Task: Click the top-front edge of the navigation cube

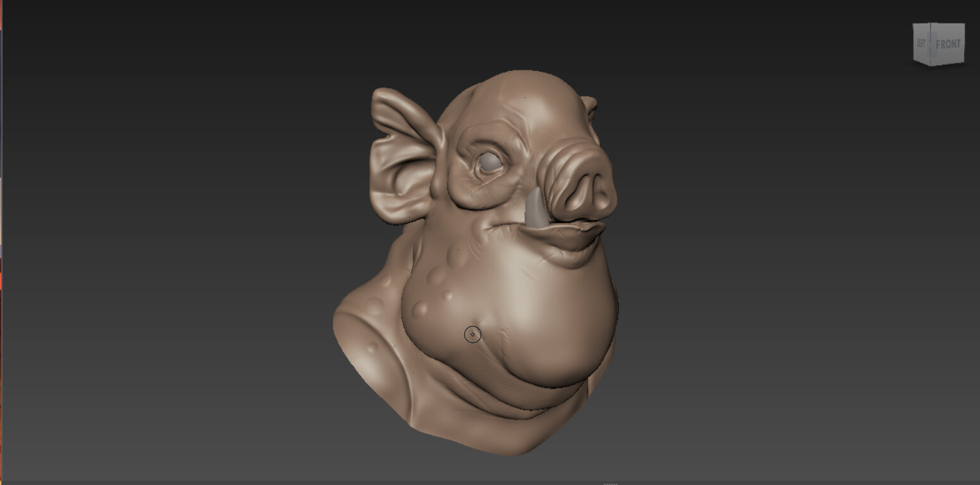Action: (948, 24)
